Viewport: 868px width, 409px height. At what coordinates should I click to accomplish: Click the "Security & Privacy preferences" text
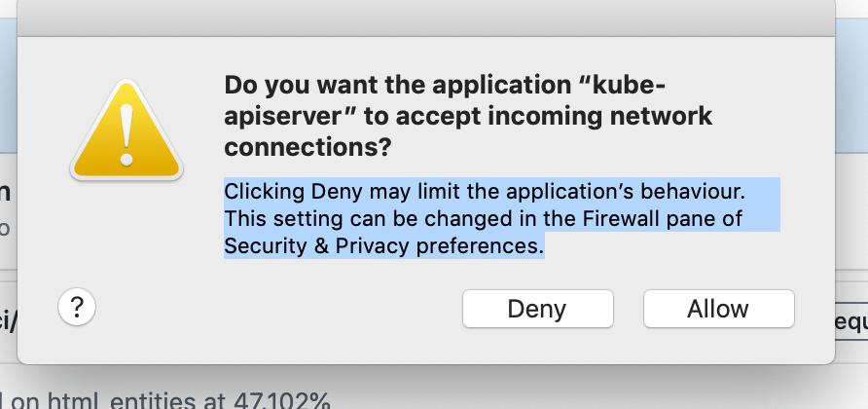click(382, 245)
